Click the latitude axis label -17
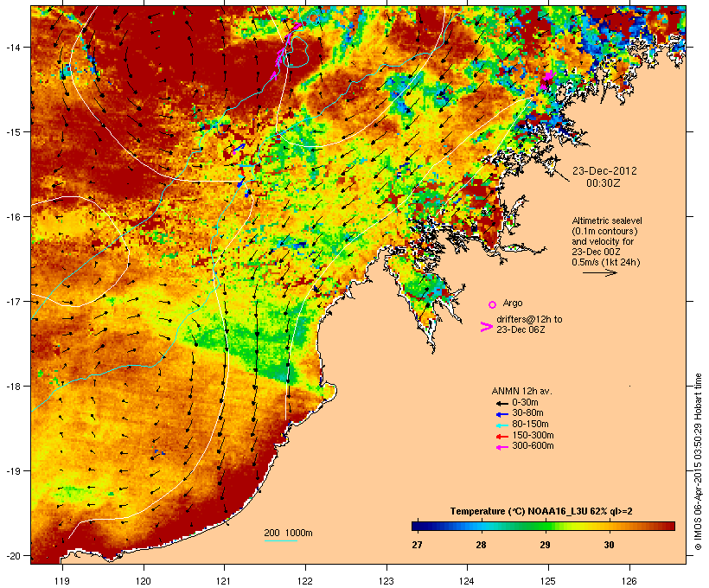 click(x=13, y=301)
